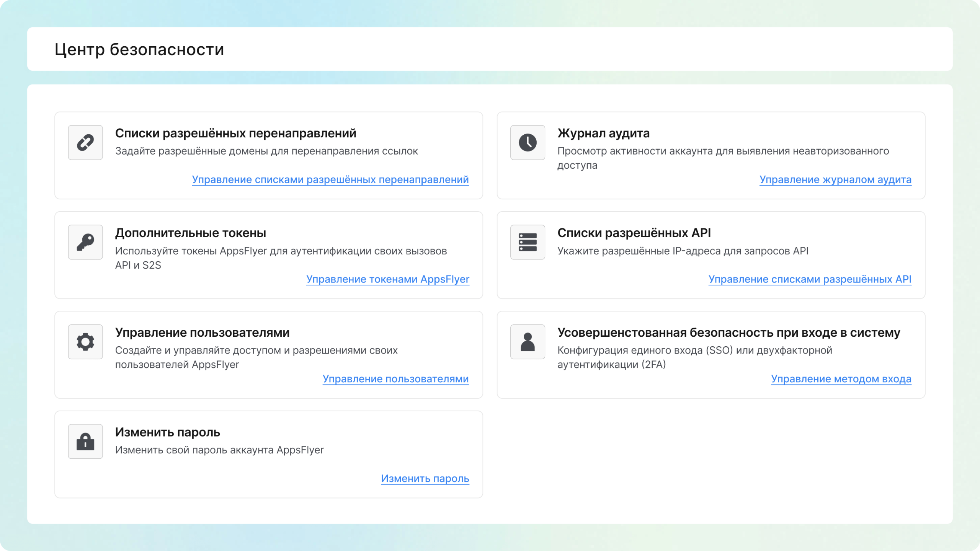Click the gear icon on Управление пользователями card
This screenshot has width=980, height=551.
click(x=85, y=342)
